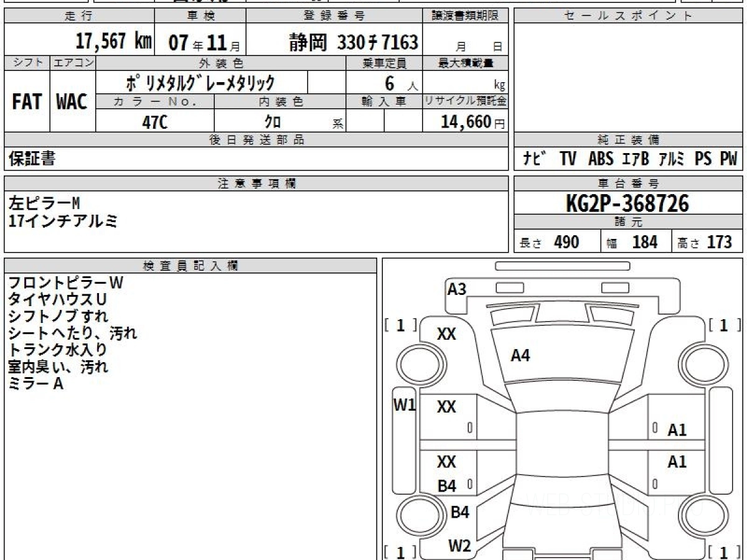Viewport: 747px width, 560px height.
Task: Select the mileage value 17,567 km
Action: point(113,42)
